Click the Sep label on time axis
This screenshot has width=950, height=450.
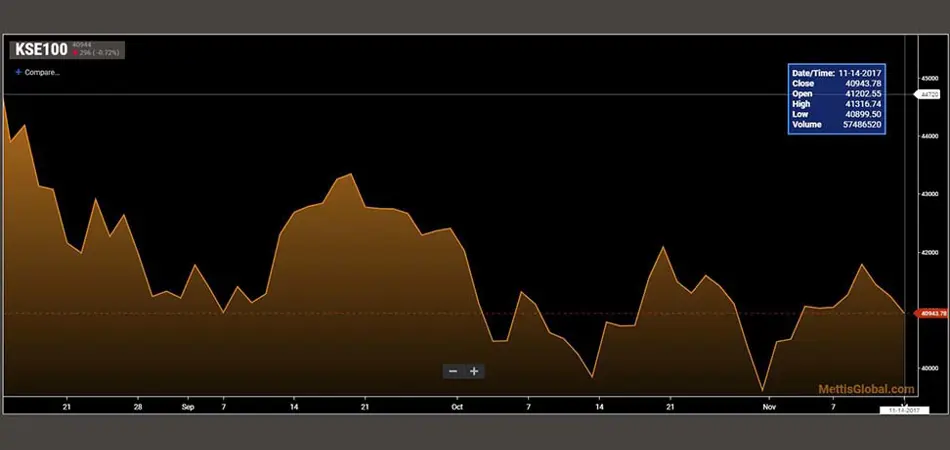[x=188, y=407]
